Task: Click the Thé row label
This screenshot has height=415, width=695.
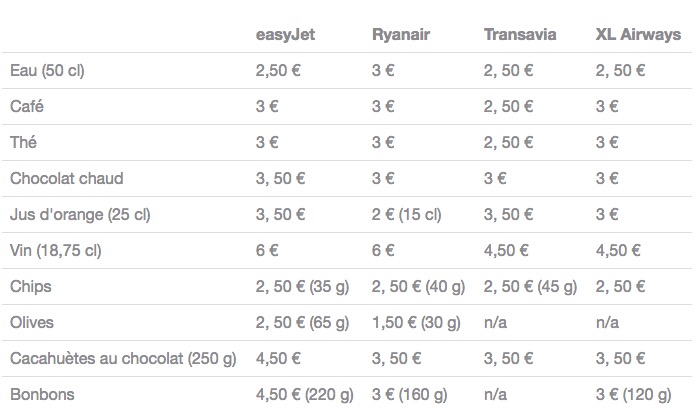Action: point(23,142)
